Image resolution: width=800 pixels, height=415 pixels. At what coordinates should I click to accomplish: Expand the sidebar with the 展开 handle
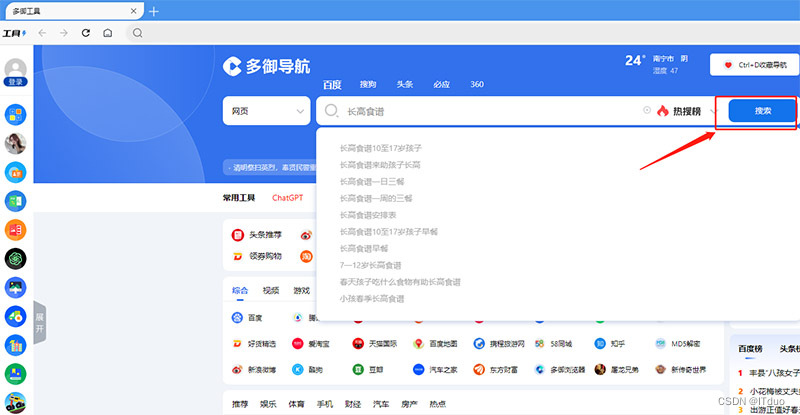(40, 323)
